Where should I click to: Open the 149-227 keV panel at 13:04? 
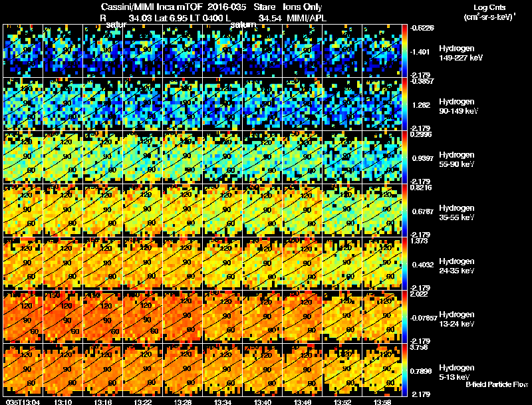(x=23, y=51)
